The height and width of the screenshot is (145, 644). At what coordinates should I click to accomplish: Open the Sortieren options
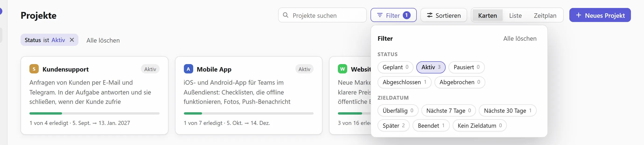(444, 15)
